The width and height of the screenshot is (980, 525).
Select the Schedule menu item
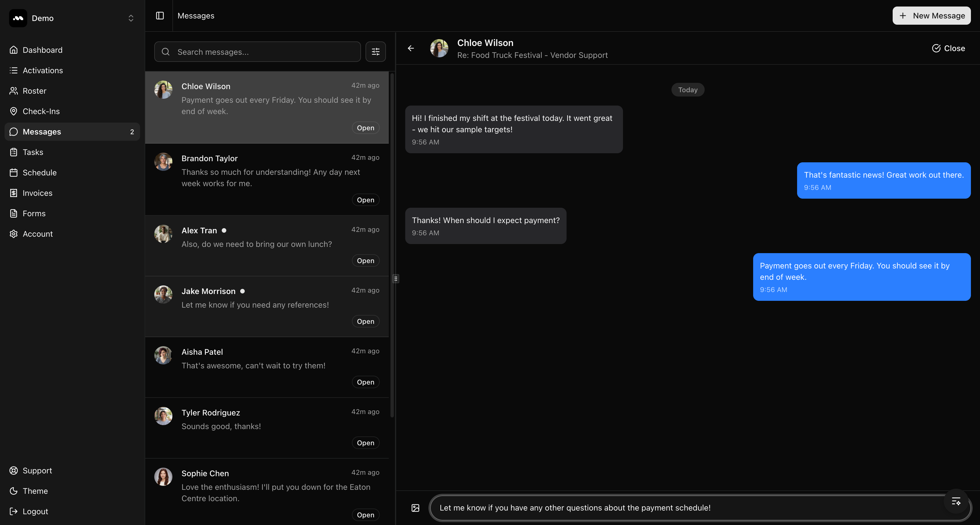tap(40, 173)
